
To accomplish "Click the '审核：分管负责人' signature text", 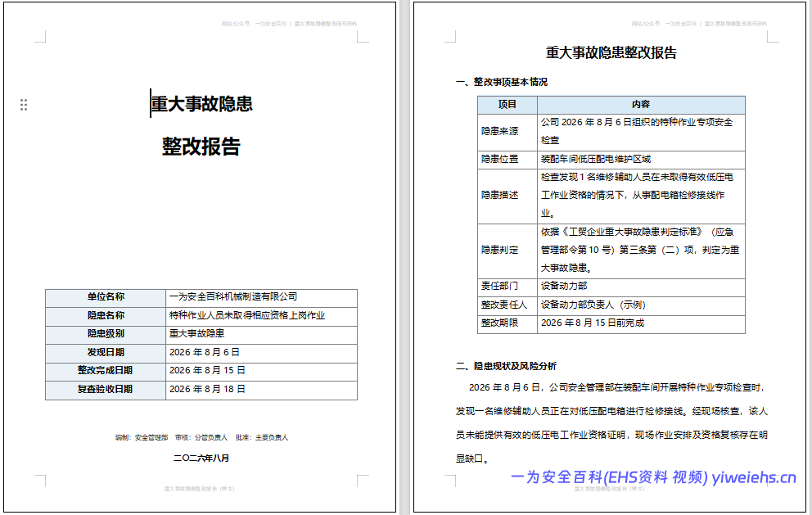I will click(201, 438).
